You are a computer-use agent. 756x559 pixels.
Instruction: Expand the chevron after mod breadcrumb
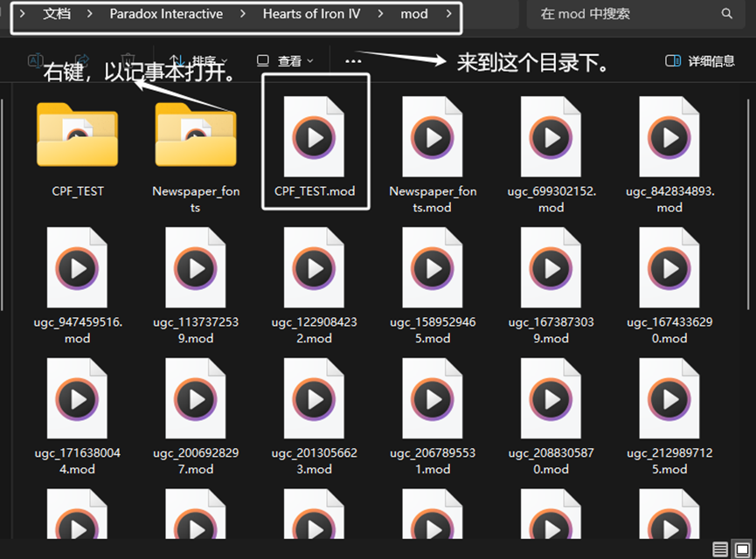(x=449, y=14)
